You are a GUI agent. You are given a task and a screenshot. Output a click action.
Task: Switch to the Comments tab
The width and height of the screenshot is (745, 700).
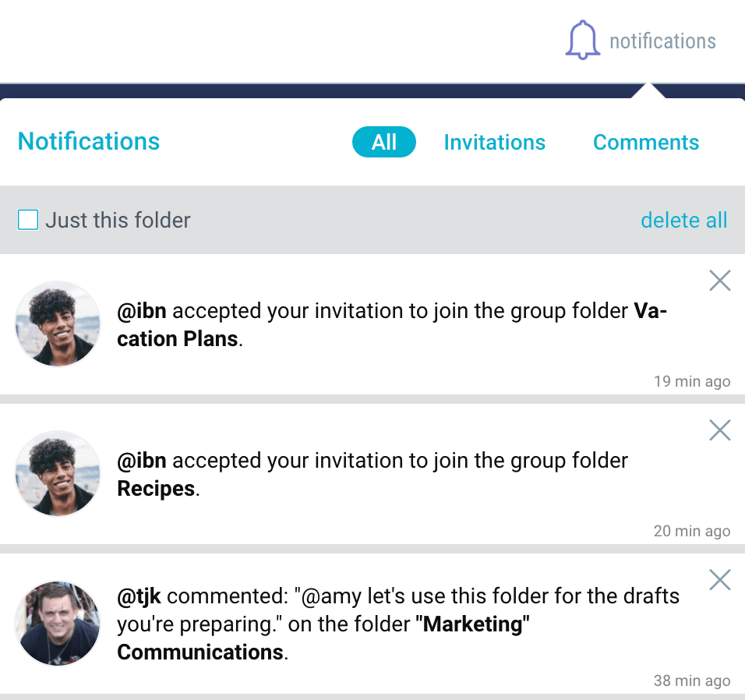(x=646, y=142)
